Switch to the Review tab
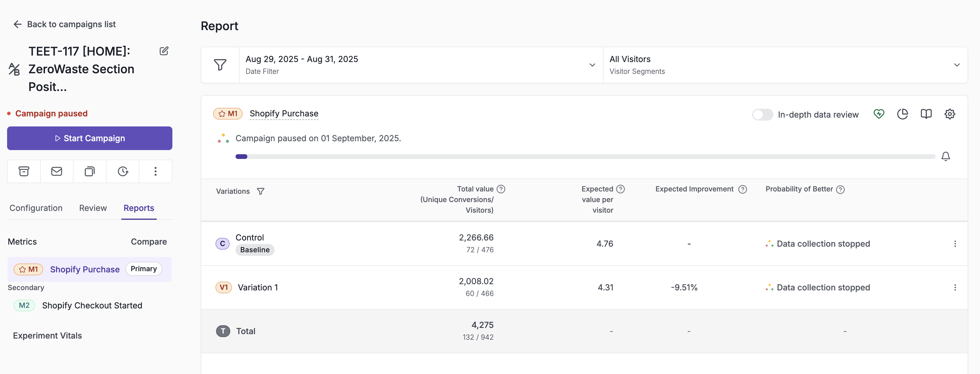Image resolution: width=980 pixels, height=374 pixels. pyautogui.click(x=93, y=208)
